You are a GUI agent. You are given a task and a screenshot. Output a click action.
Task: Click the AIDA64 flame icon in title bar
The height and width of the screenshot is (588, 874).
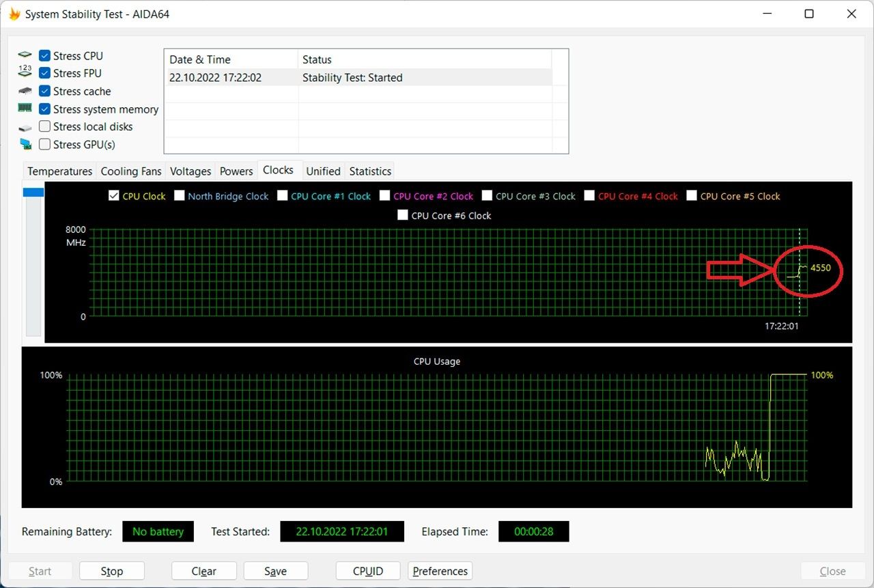click(14, 14)
